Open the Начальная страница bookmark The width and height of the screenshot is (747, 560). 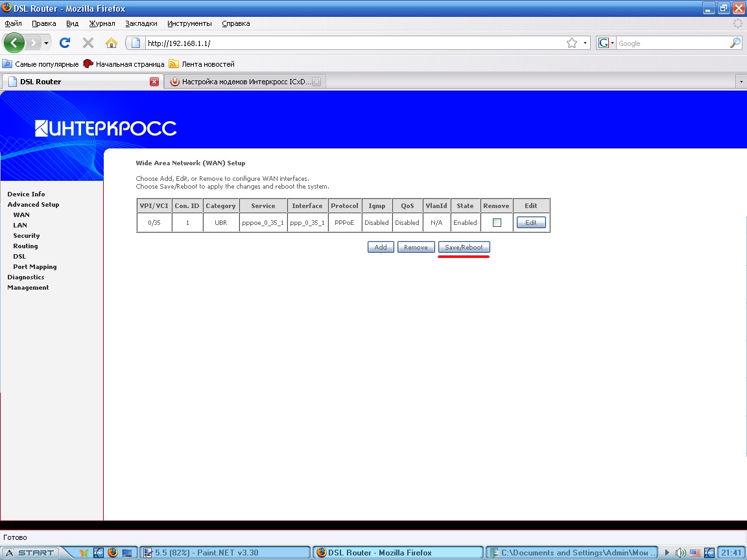pos(123,64)
